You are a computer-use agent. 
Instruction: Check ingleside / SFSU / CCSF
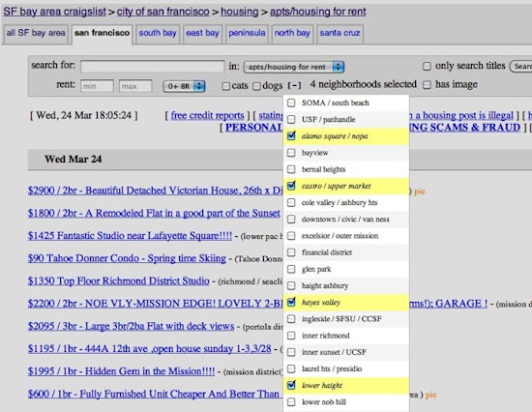(291, 319)
